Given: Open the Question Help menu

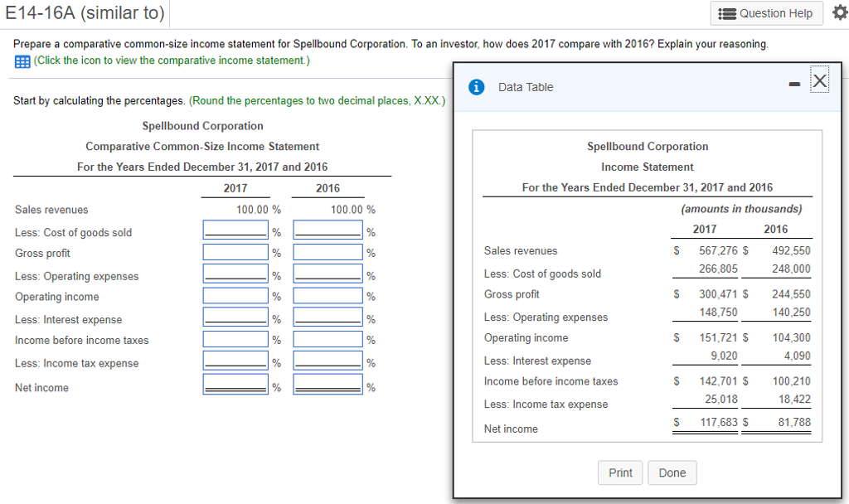Looking at the screenshot, I should (x=767, y=13).
